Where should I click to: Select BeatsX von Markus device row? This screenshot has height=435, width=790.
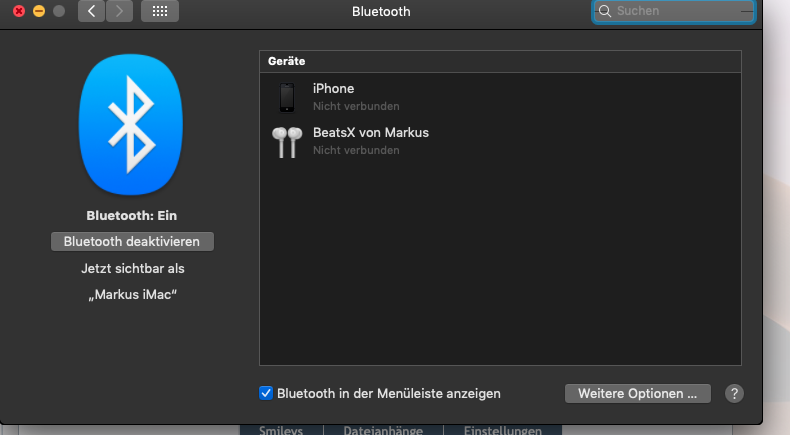click(x=500, y=141)
